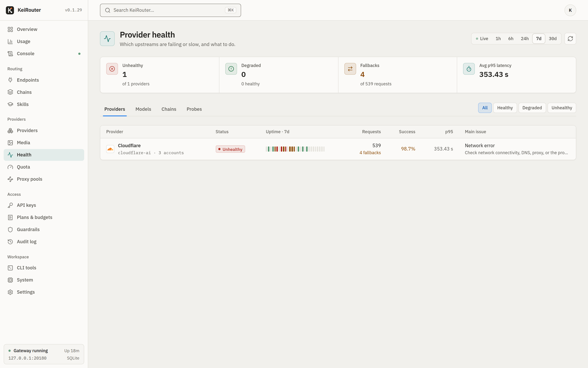Open the K user avatar menu
This screenshot has width=588, height=368.
570,10
